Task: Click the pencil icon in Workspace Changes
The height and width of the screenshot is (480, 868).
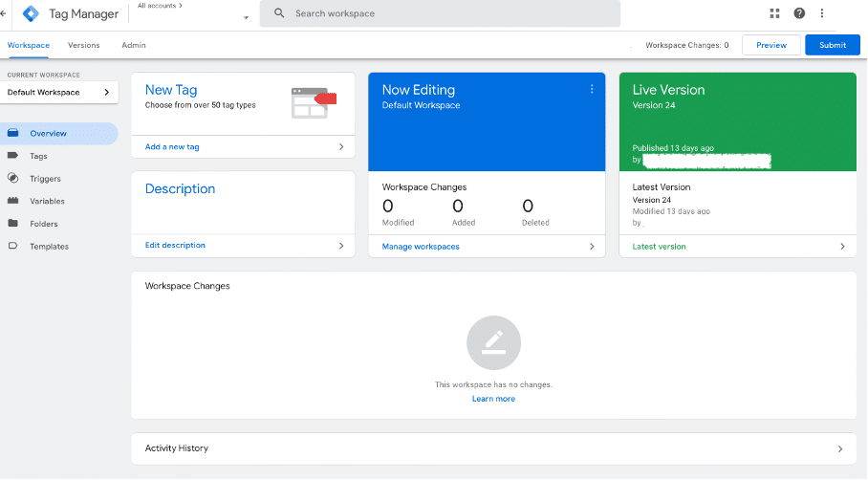Action: coord(493,342)
